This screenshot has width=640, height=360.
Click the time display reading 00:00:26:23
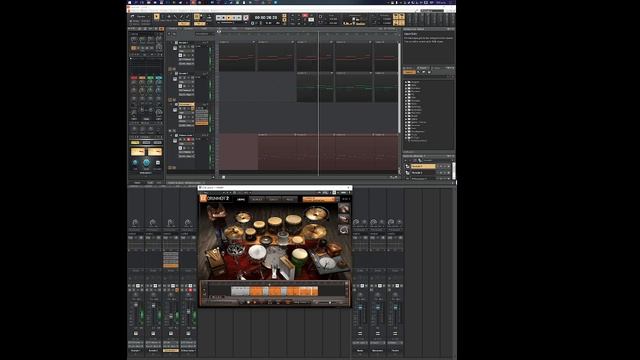266,18
